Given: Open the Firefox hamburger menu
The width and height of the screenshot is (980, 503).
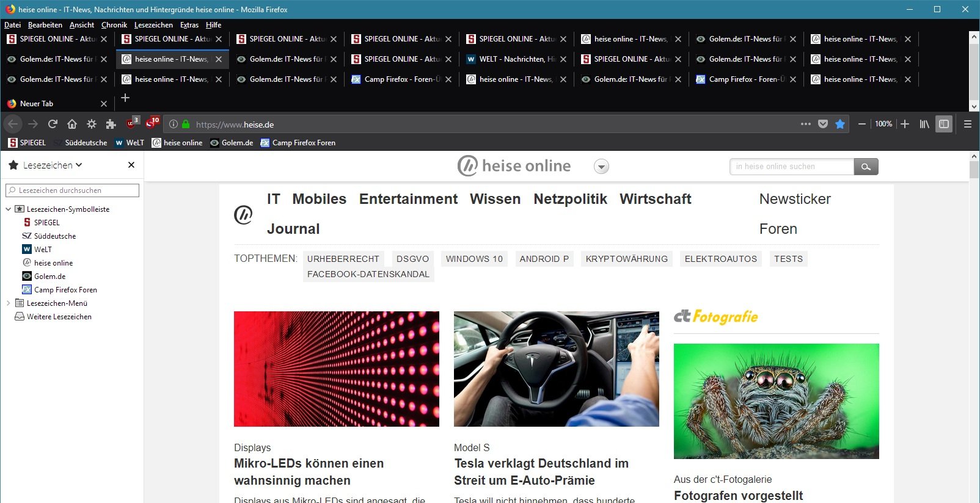Looking at the screenshot, I should 967,124.
